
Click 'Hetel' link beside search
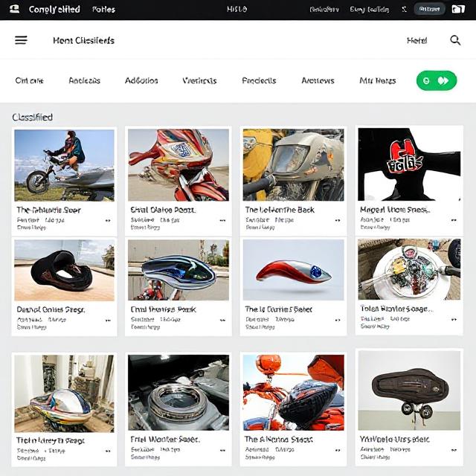click(x=416, y=40)
